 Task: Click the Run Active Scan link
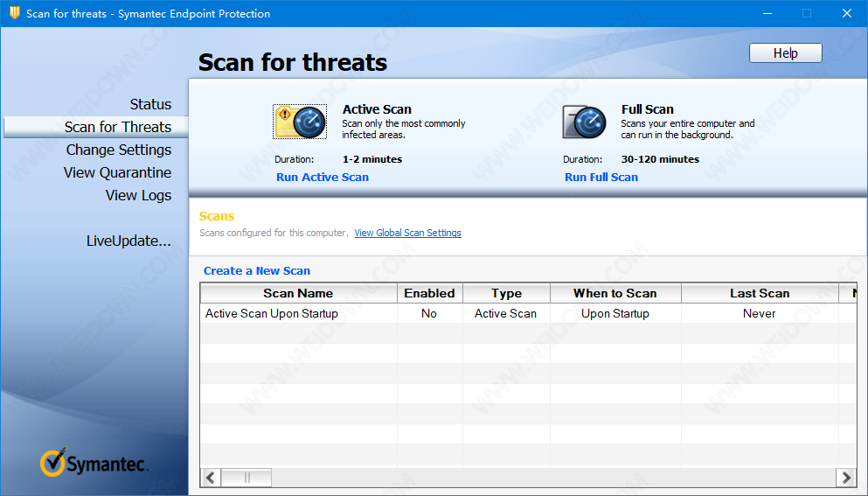tap(323, 178)
